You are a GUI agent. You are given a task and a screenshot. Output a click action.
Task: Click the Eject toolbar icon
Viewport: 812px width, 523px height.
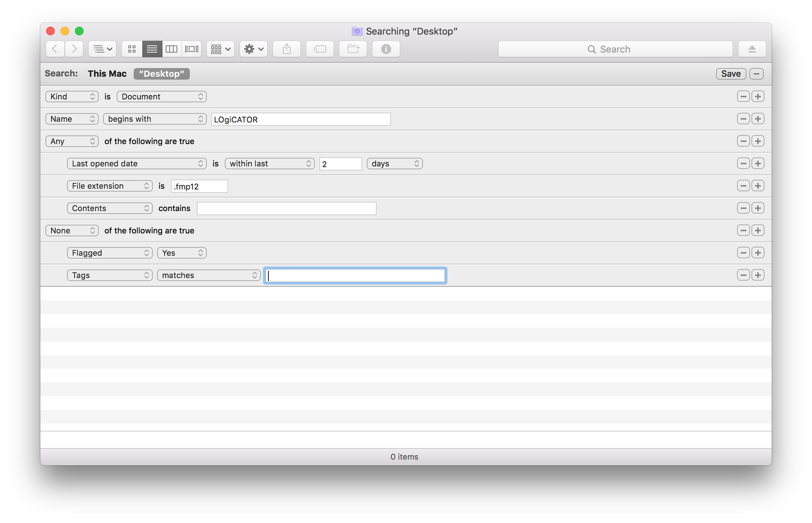(x=752, y=49)
